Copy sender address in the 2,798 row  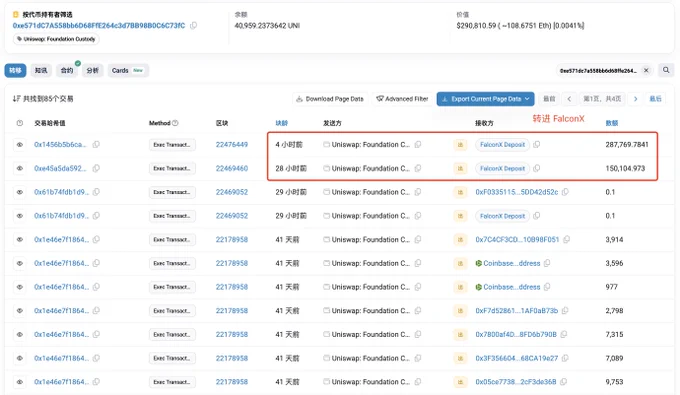click(418, 310)
